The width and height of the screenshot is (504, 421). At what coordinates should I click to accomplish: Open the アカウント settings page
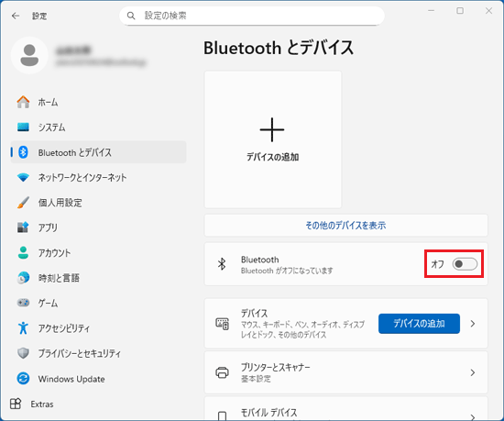[x=98, y=252]
